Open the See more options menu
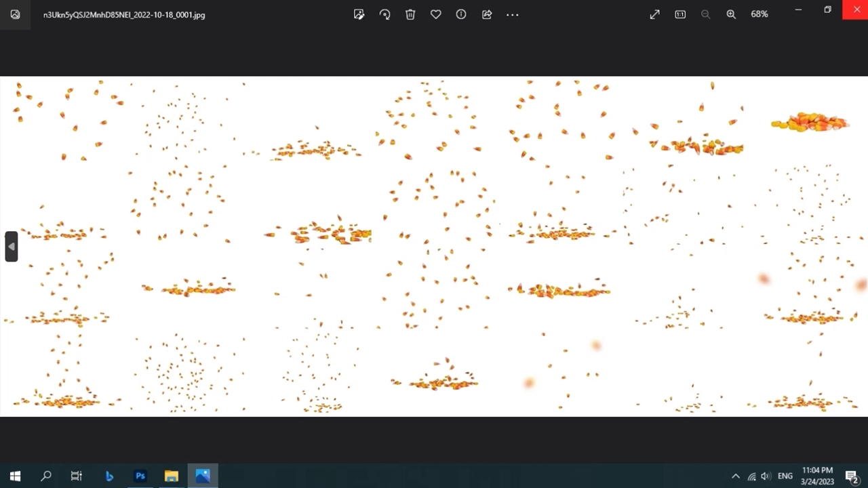Image resolution: width=868 pixels, height=488 pixels. click(x=513, y=14)
